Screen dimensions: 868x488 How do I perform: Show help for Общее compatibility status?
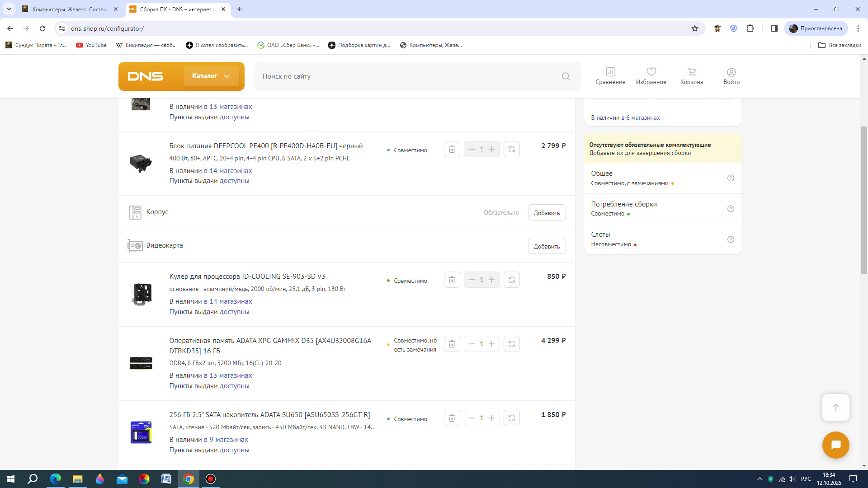pos(731,178)
